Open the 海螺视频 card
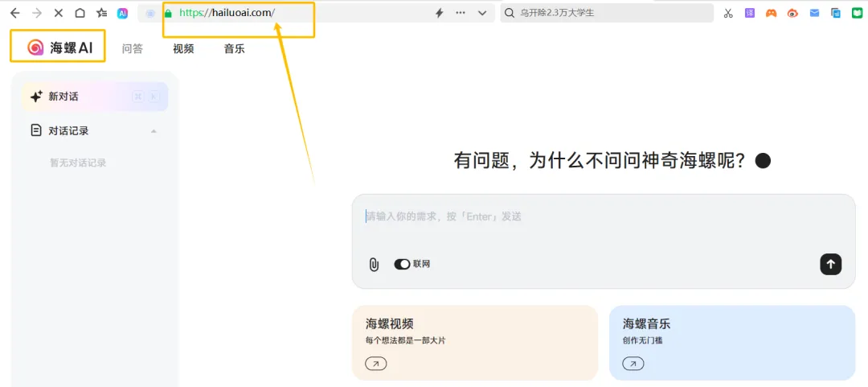 coord(475,343)
